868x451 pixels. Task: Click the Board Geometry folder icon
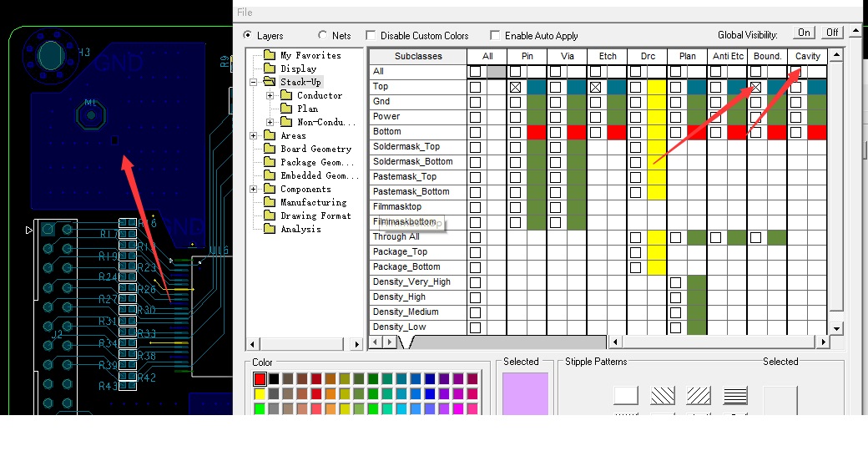269,149
